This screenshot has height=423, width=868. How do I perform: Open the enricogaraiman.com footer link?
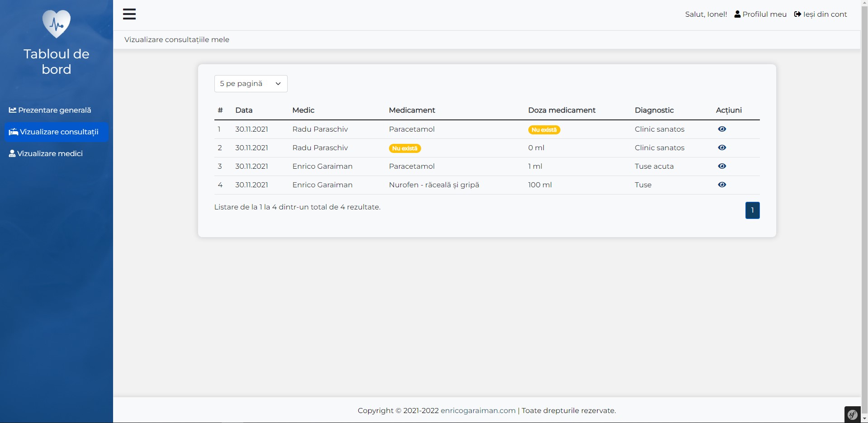[x=478, y=410]
